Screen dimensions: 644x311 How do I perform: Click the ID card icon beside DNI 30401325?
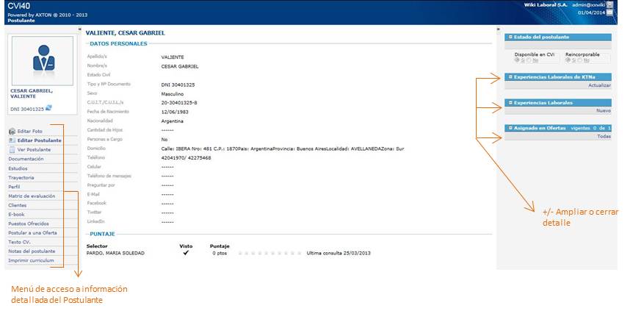(x=49, y=109)
